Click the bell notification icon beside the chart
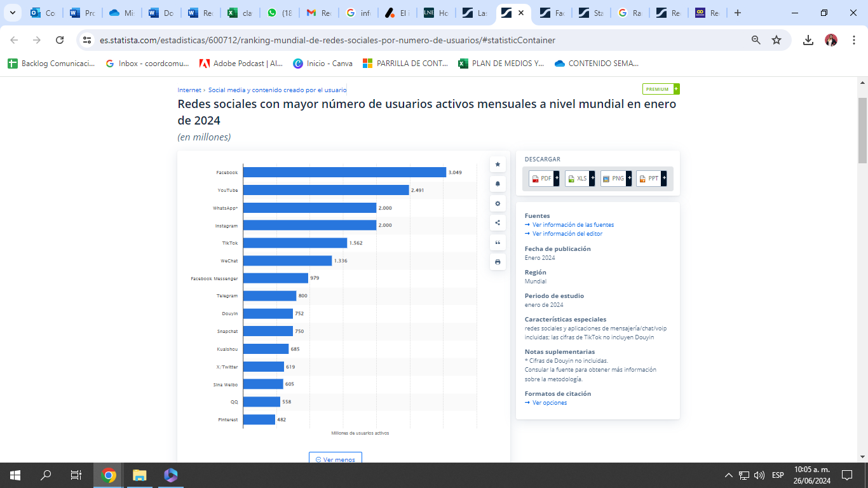 [498, 184]
